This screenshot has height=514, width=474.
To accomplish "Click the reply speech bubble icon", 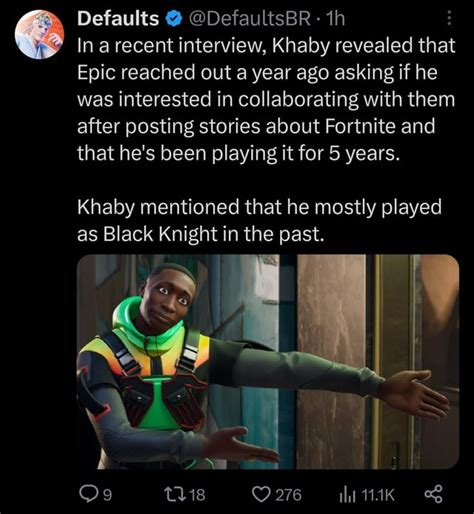I will pos(88,494).
